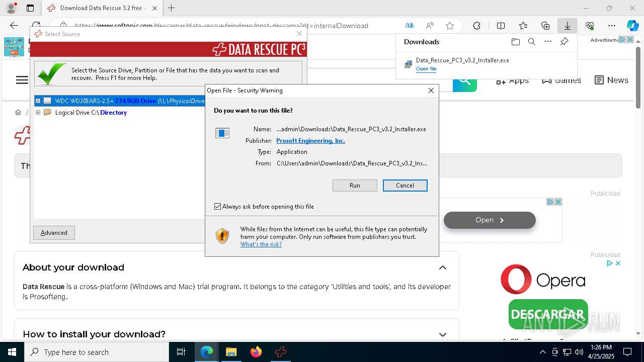Click the Translate icon in address bar
644x362 pixels.
click(x=410, y=26)
